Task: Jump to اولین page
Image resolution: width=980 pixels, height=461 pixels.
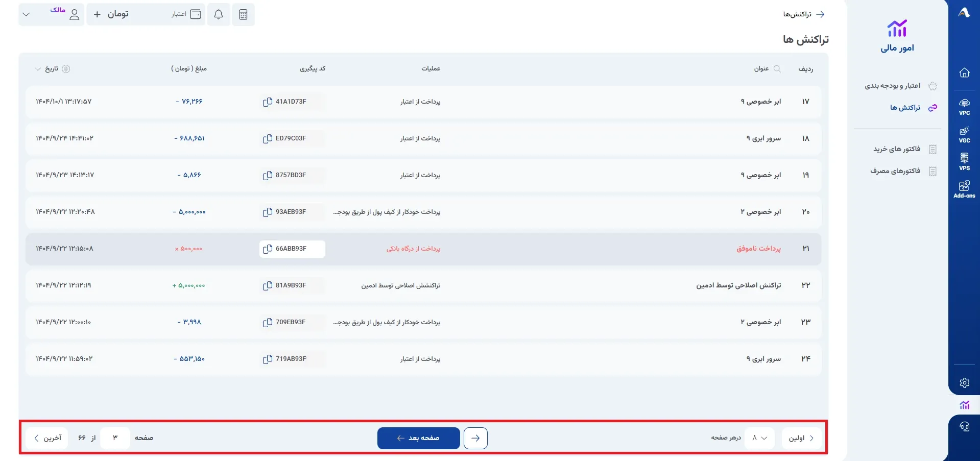Action: [x=801, y=438]
